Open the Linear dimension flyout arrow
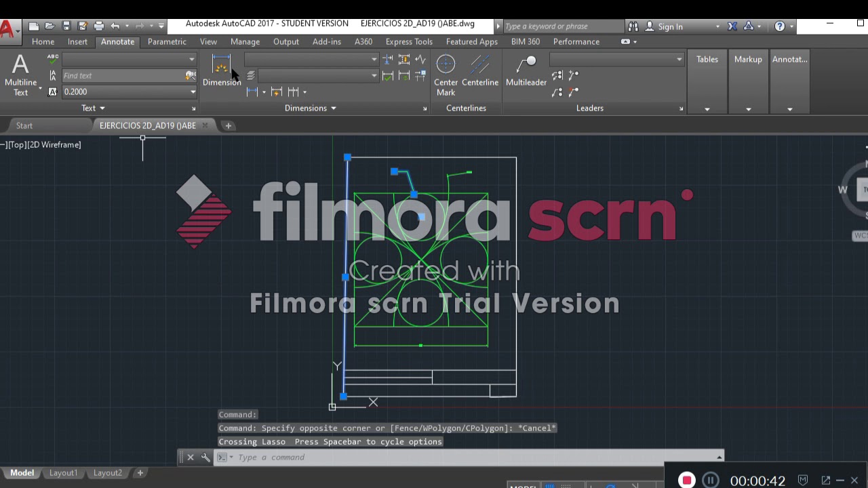Image resolution: width=868 pixels, height=488 pixels. click(264, 92)
